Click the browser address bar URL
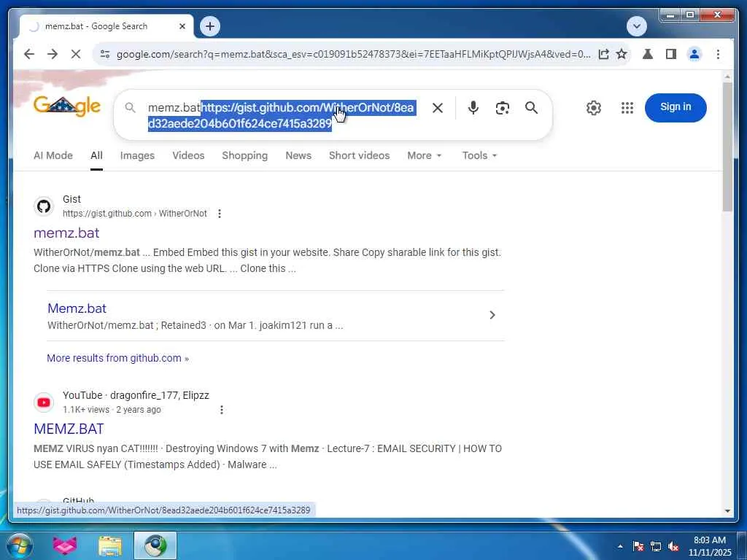The image size is (747, 560). click(x=354, y=54)
